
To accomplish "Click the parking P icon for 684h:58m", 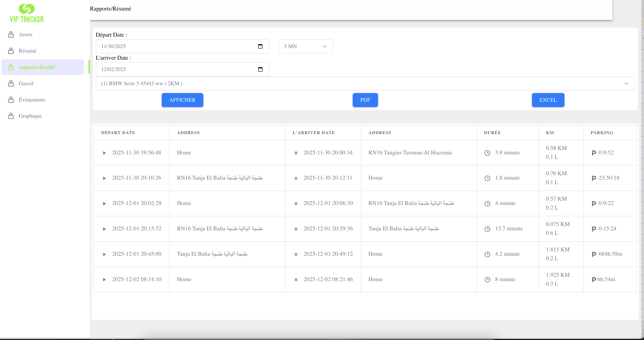I will tap(594, 254).
